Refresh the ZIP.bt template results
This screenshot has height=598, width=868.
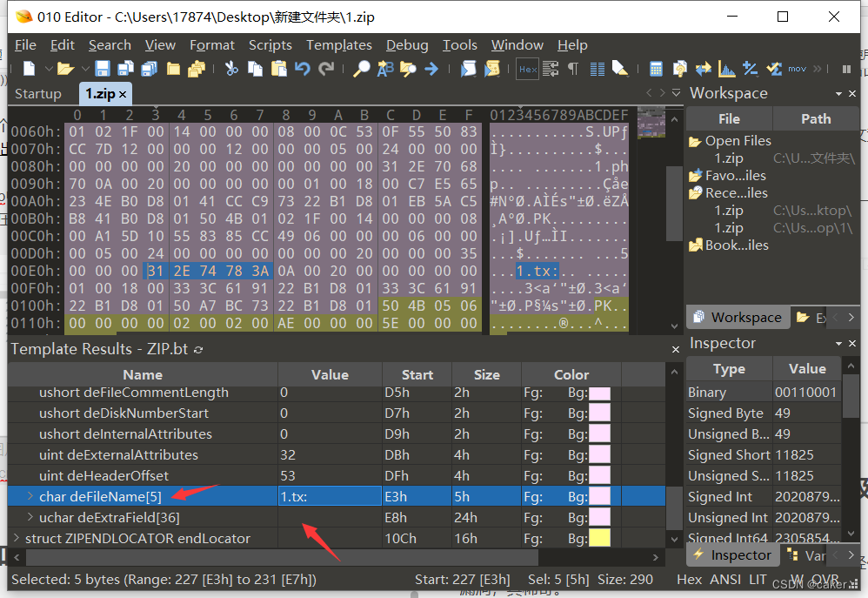click(198, 350)
